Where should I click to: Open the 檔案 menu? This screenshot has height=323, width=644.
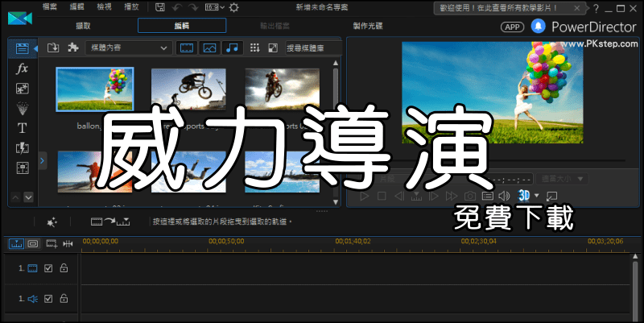(x=50, y=7)
